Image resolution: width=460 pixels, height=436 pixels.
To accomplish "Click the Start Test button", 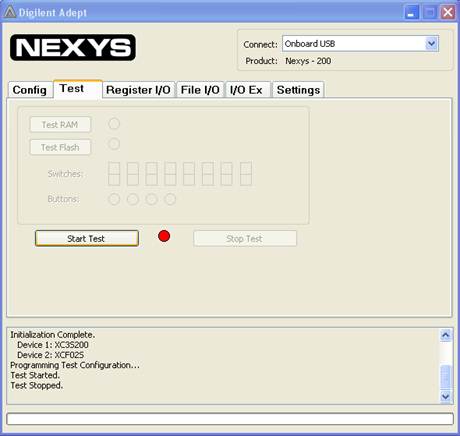I will 87,238.
